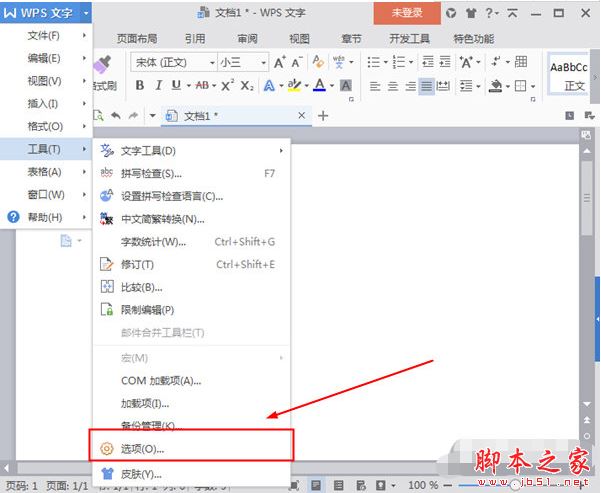The height and width of the screenshot is (493, 601).
Task: Increase font size with A+ icon
Action: pos(279,62)
